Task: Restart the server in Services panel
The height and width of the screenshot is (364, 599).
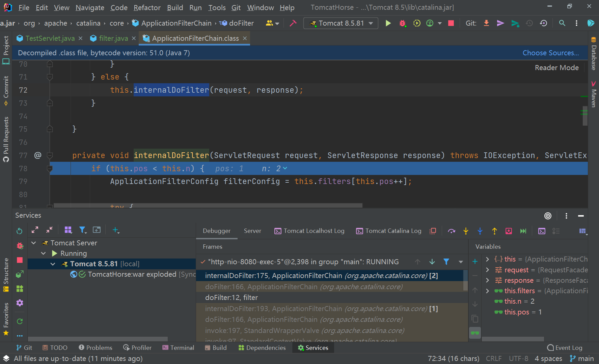Action: click(19, 231)
